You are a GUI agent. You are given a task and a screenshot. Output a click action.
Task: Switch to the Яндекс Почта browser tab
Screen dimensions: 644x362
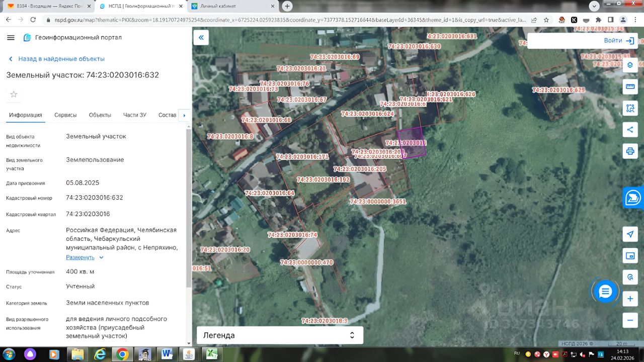tap(48, 6)
